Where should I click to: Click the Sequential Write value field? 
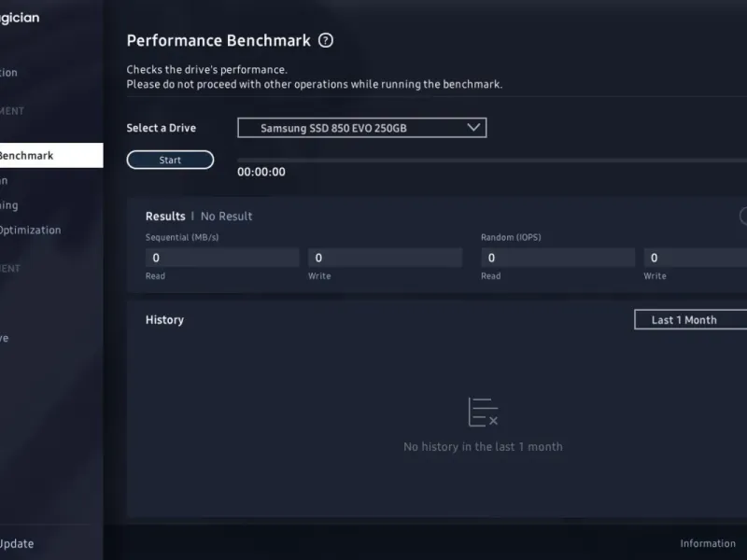(385, 258)
